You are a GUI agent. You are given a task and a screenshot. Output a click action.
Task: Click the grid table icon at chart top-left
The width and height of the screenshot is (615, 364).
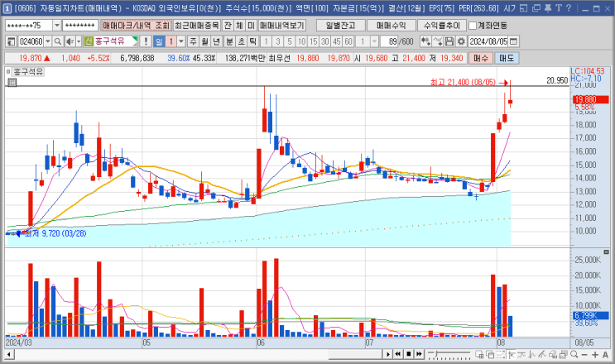point(12,82)
